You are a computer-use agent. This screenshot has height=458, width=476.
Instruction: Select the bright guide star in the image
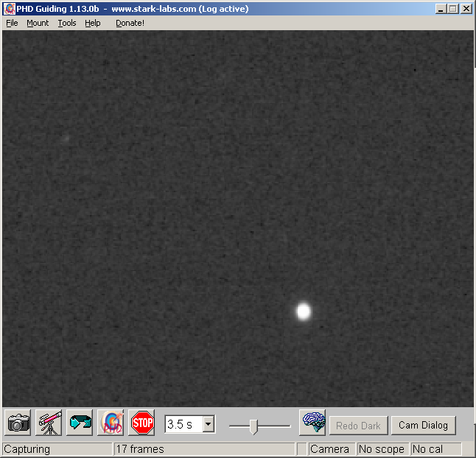coord(304,311)
